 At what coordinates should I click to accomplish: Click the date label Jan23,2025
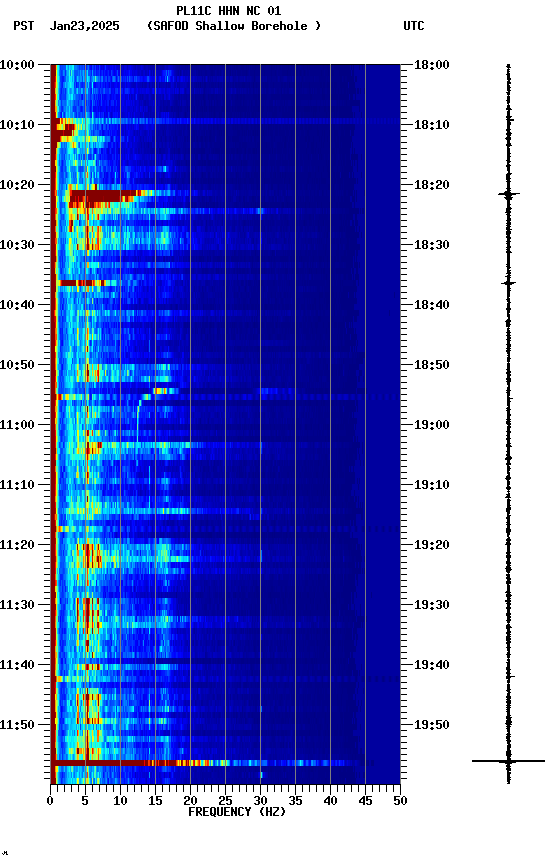tap(84, 26)
